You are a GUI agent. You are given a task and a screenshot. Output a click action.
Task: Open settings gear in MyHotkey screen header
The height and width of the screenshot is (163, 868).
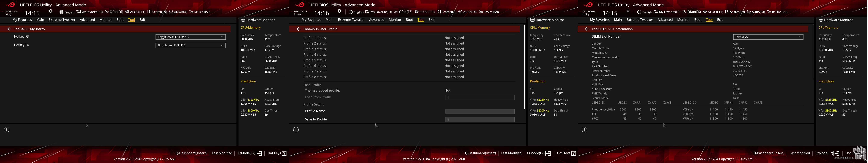[50, 11]
